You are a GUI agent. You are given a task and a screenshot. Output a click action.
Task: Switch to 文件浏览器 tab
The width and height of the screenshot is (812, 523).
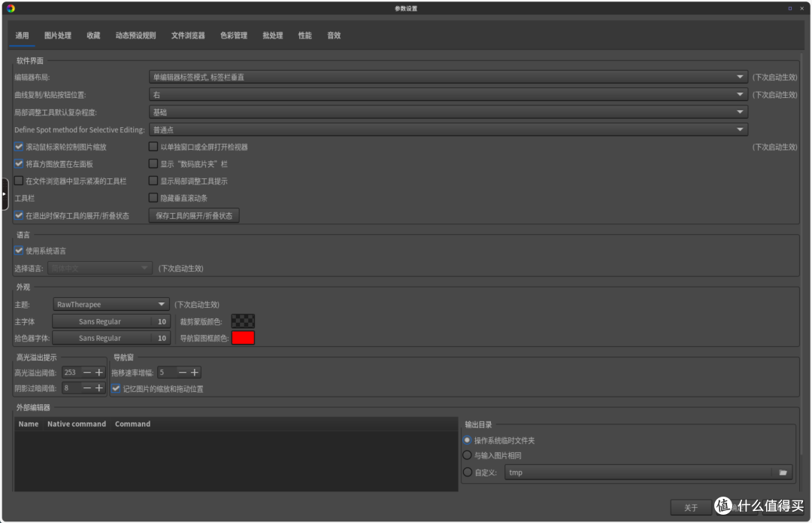click(188, 35)
